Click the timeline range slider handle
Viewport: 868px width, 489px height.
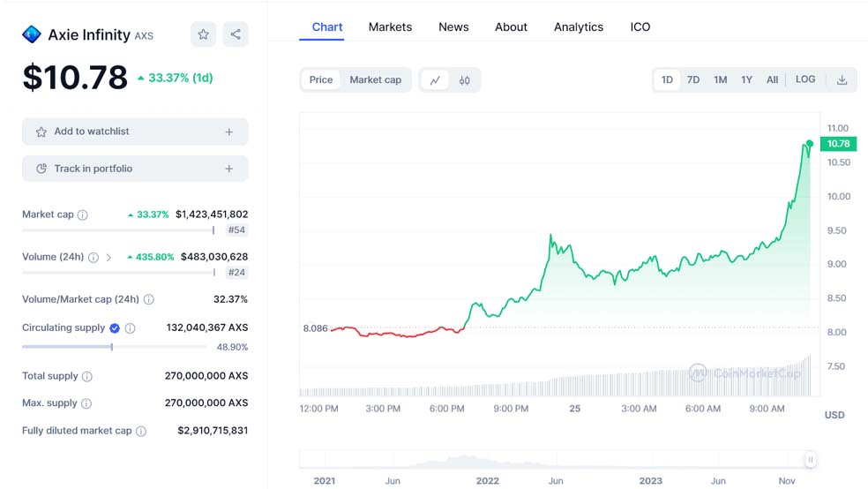[x=810, y=459]
